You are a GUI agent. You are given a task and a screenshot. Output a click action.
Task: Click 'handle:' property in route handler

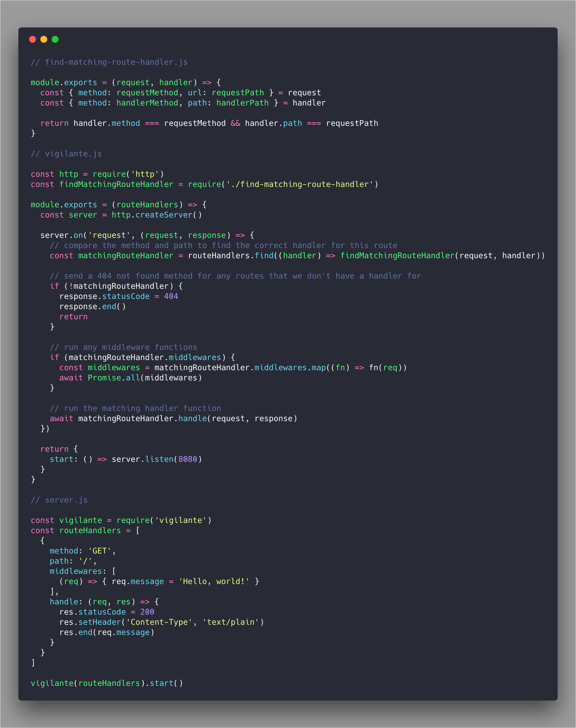click(66, 602)
